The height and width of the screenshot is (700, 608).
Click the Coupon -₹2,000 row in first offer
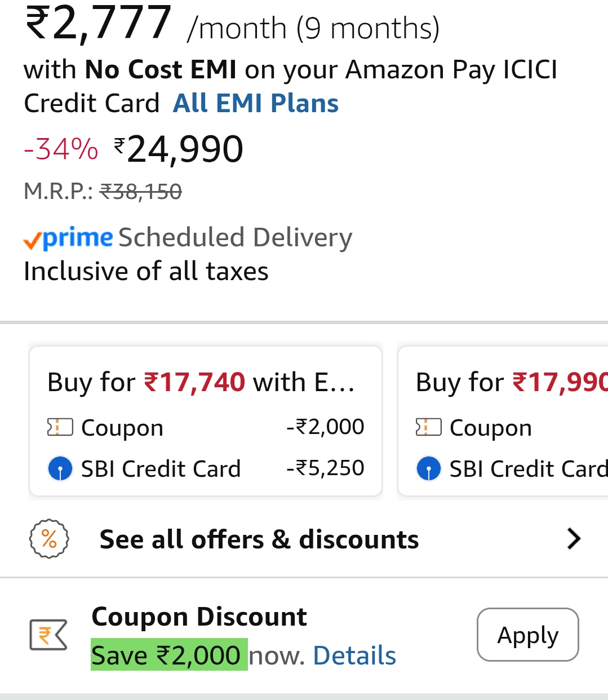coord(206,427)
